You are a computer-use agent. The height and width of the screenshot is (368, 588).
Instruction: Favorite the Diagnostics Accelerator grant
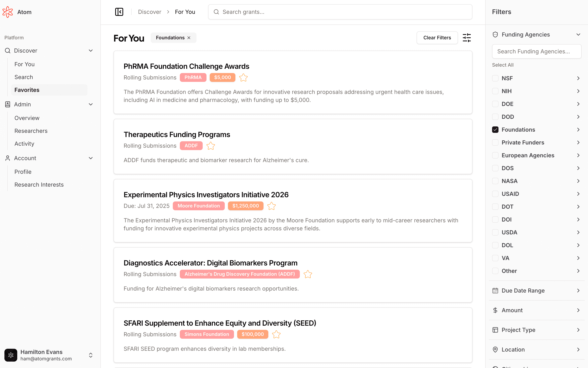point(308,274)
